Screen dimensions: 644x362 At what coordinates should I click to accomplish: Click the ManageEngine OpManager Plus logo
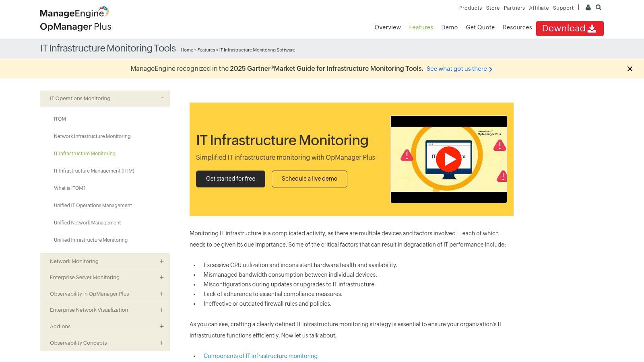[76, 19]
